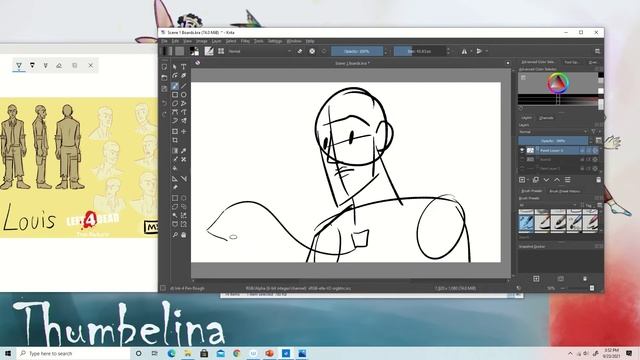Open the Settings menu in Krita
The height and width of the screenshot is (360, 640).
(275, 41)
